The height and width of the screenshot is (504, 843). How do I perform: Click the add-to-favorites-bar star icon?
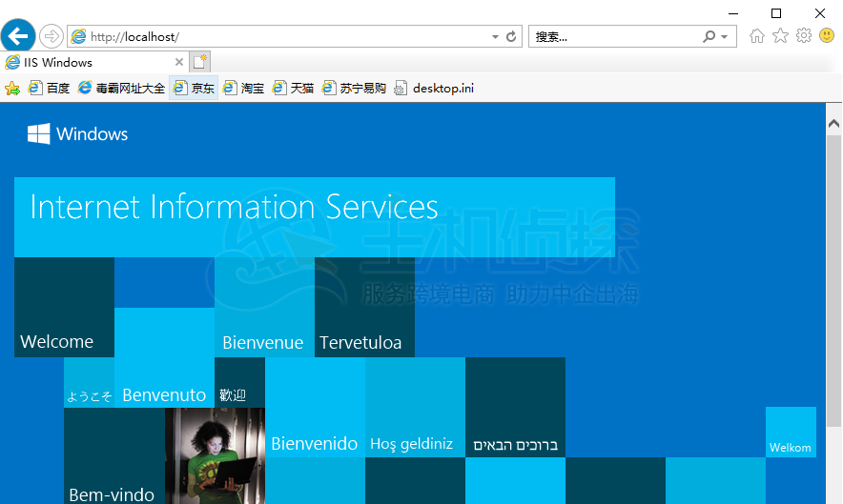point(12,89)
